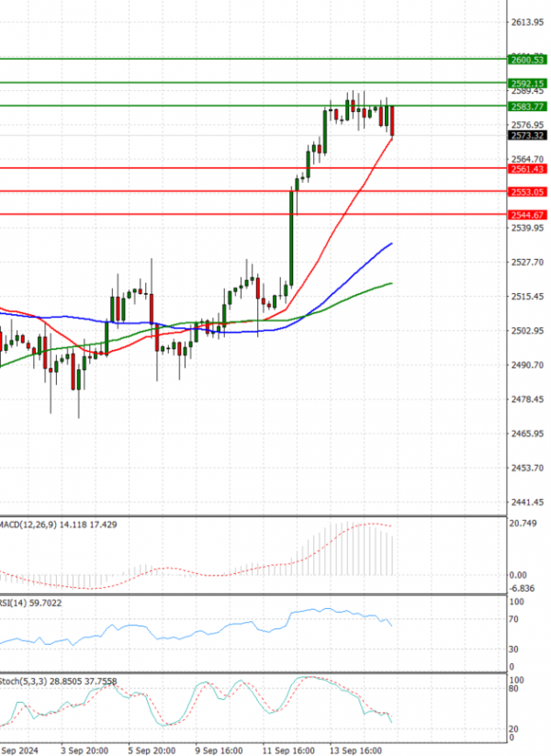Click the 2441.45 price axis value
551x756 pixels.
click(527, 502)
